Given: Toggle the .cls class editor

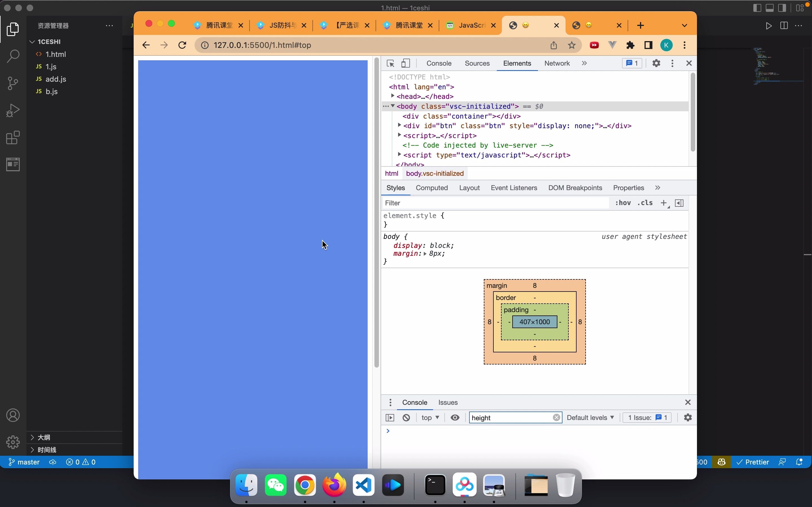Looking at the screenshot, I should click(645, 203).
